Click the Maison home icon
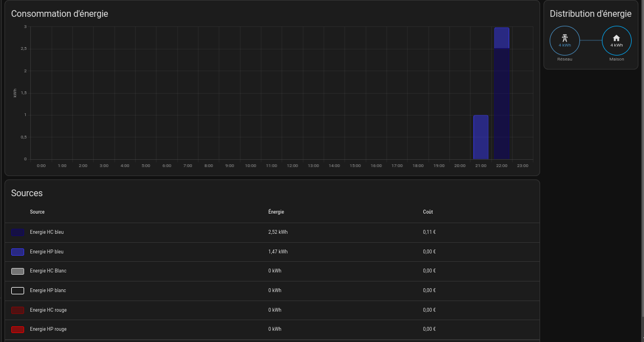This screenshot has width=644, height=342. (x=616, y=38)
